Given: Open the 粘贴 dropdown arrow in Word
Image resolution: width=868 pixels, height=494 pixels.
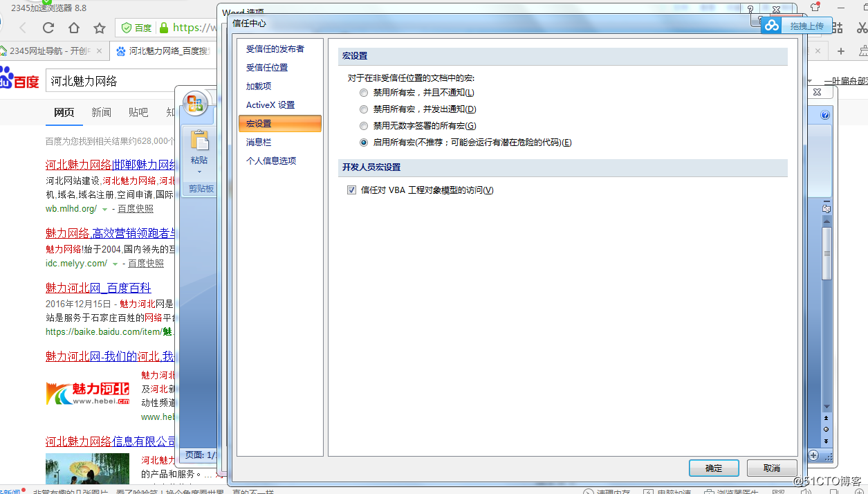Looking at the screenshot, I should coord(199,172).
